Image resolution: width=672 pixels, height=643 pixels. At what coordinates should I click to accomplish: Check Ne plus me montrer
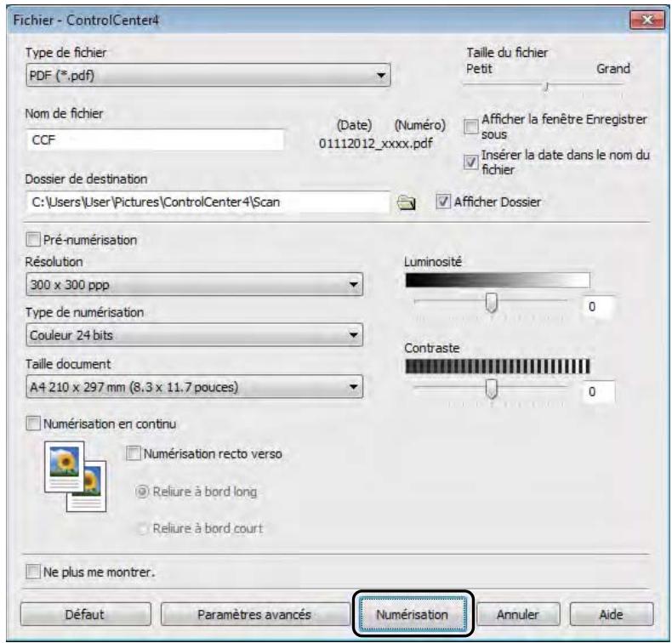[33, 572]
